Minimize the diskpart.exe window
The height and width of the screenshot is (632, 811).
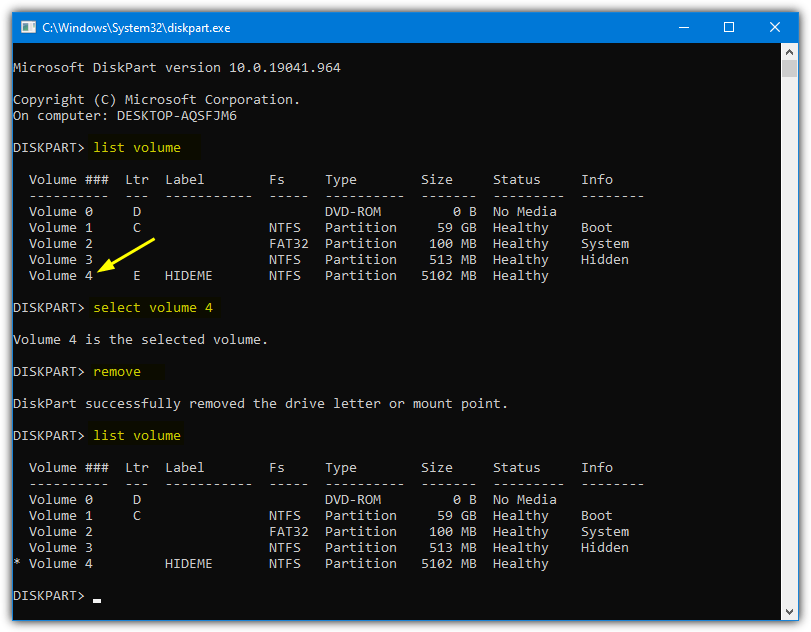(x=684, y=27)
